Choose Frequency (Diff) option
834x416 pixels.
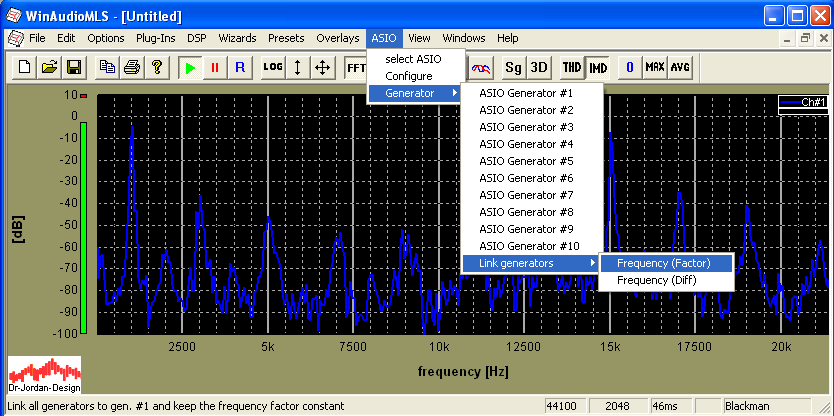coord(656,280)
